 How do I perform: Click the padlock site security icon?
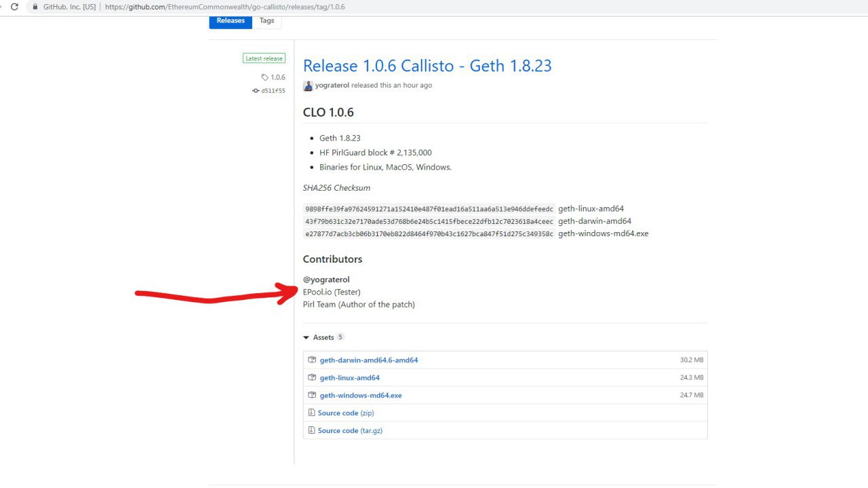click(x=35, y=7)
